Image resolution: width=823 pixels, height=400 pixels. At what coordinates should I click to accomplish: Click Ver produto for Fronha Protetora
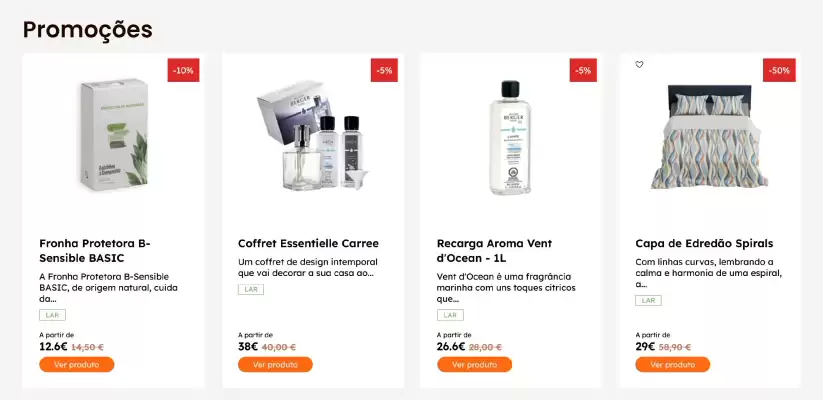tap(77, 364)
